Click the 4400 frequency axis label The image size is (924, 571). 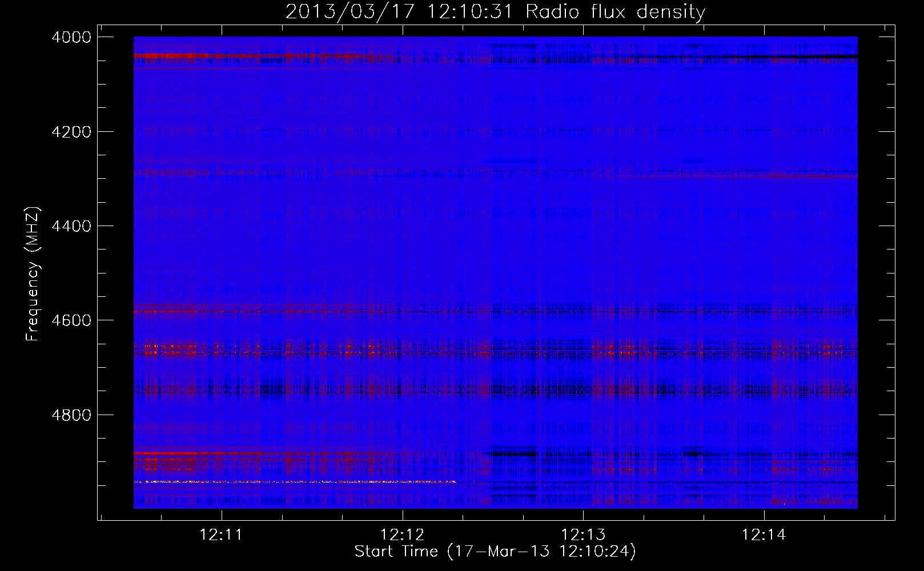(x=71, y=226)
